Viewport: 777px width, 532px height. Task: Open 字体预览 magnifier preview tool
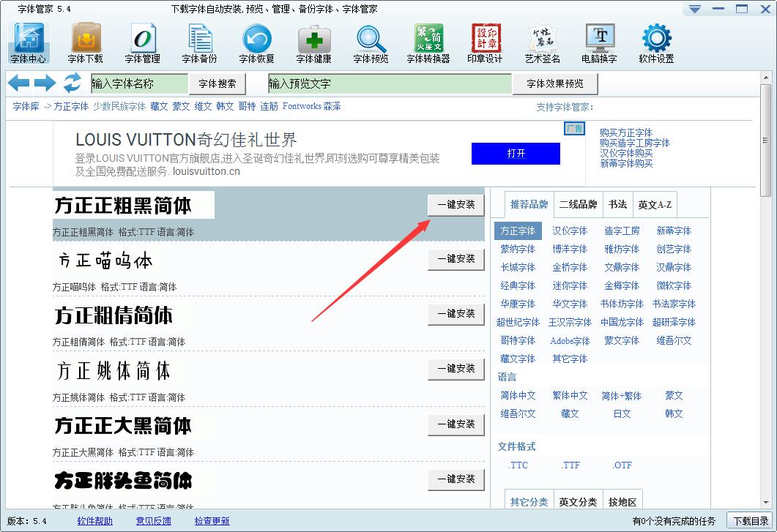[x=371, y=42]
